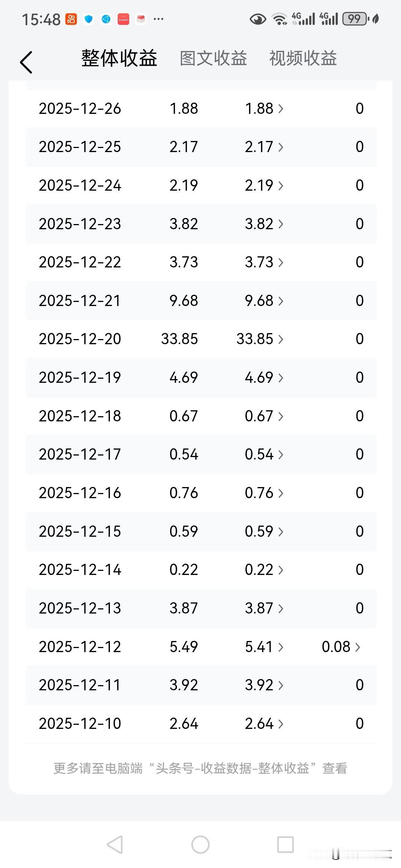Open the 2.64 income for 2025-12-10
Screen dimensions: 401x868
click(264, 723)
